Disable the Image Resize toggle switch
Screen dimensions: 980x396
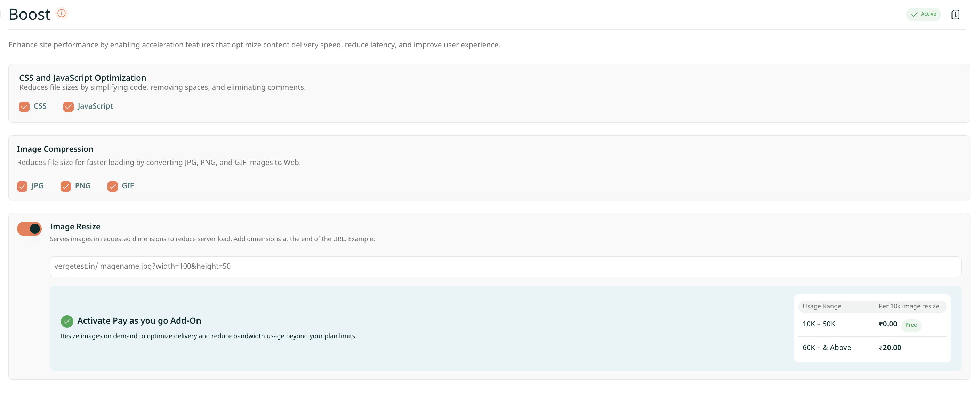point(29,229)
